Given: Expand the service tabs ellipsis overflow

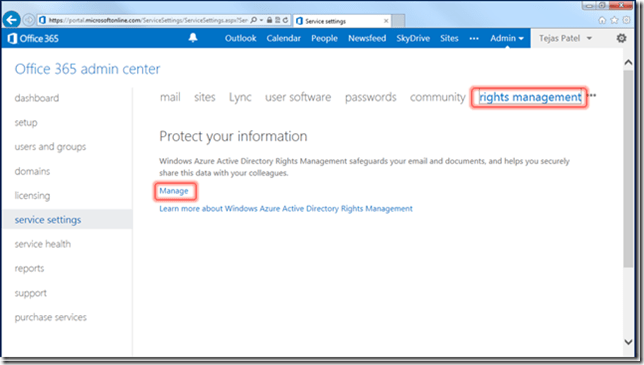Looking at the screenshot, I should [x=592, y=96].
